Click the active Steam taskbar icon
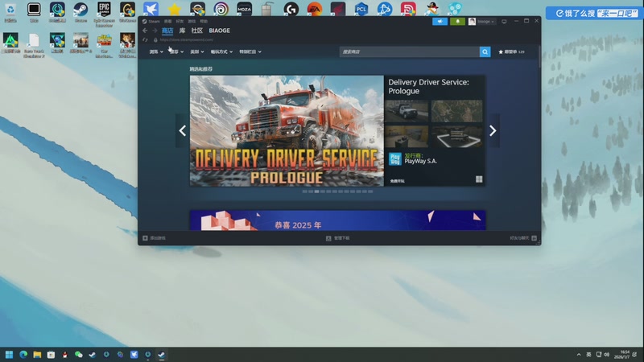644x362 pixels. (162, 355)
